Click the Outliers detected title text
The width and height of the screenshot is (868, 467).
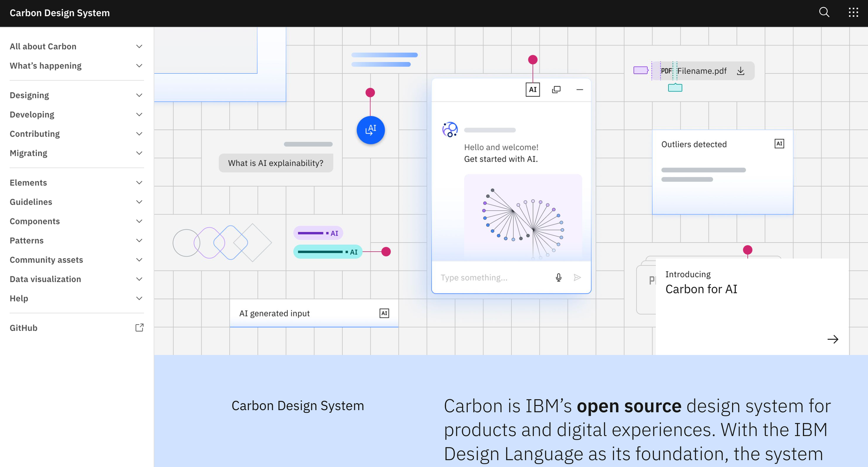click(x=694, y=145)
